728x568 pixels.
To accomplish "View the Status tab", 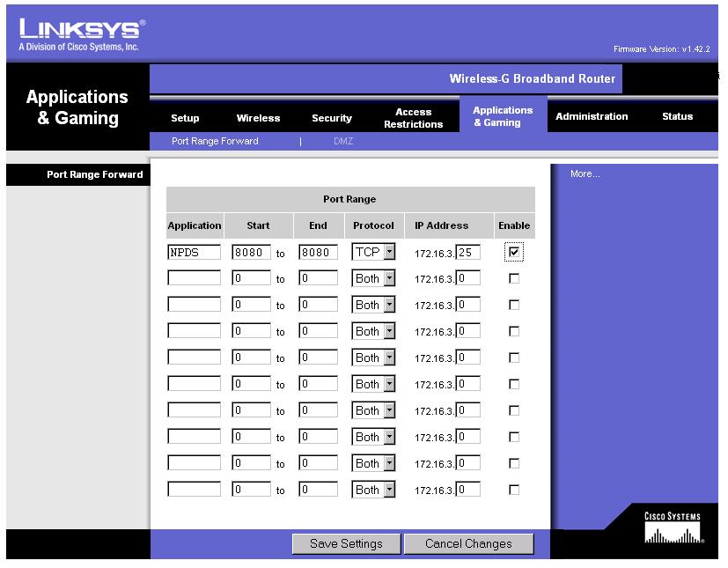I will click(677, 116).
